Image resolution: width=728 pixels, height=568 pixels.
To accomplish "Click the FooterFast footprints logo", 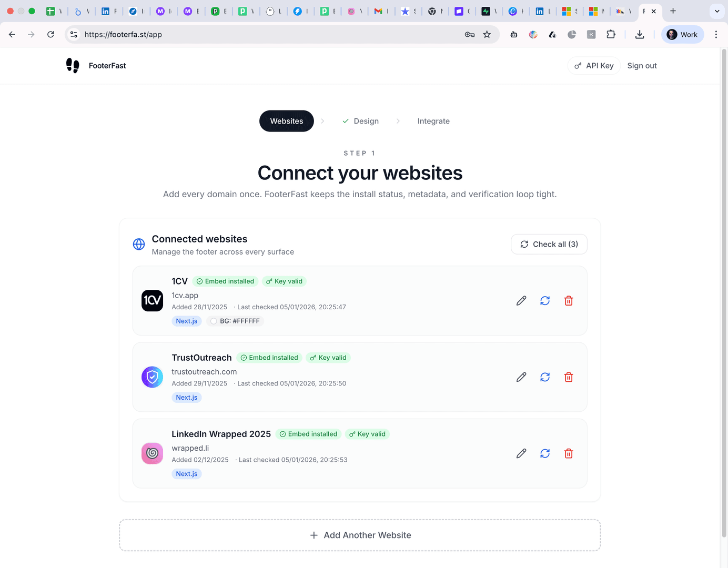I will (x=73, y=66).
